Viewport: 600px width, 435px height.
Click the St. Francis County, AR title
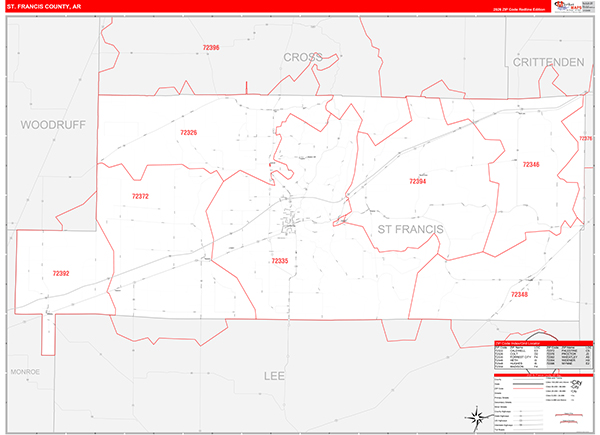44,7
